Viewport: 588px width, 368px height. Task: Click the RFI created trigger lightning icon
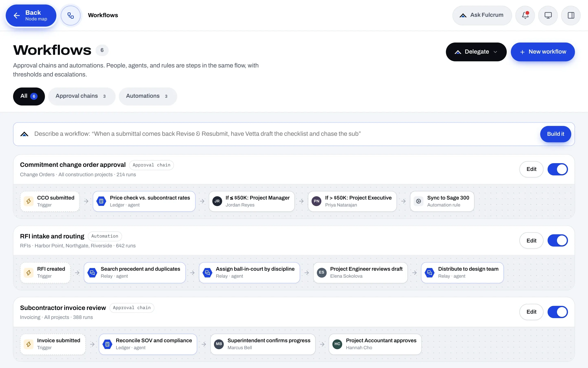click(x=29, y=273)
